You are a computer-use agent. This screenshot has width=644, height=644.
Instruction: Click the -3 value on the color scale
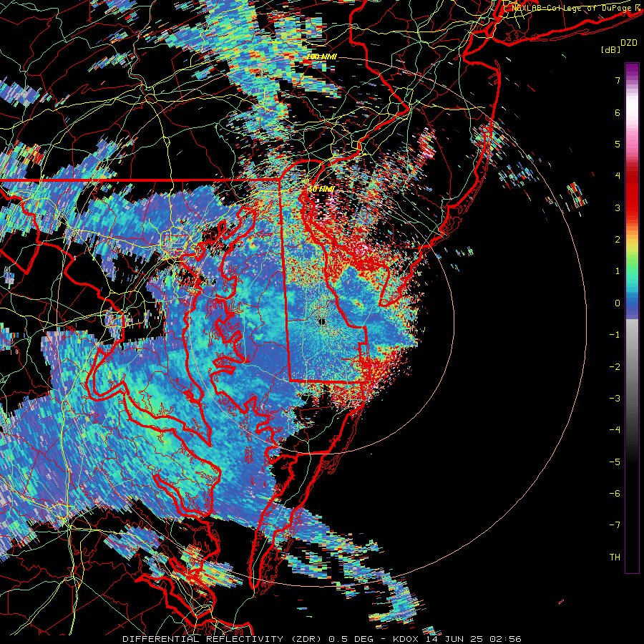click(615, 399)
